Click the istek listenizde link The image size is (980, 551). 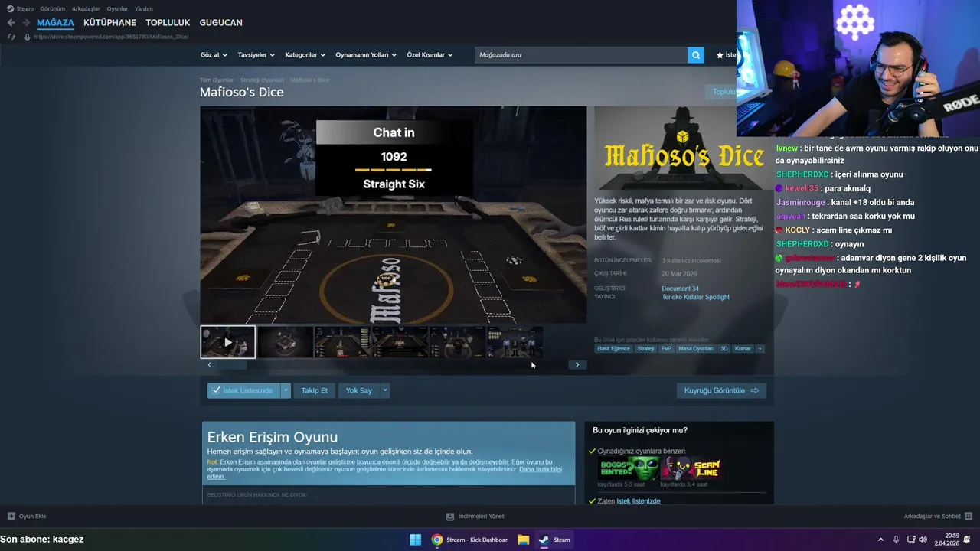click(639, 501)
